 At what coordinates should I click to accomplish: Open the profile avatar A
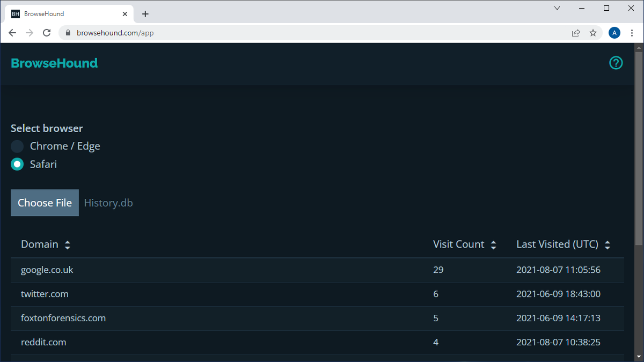point(614,33)
